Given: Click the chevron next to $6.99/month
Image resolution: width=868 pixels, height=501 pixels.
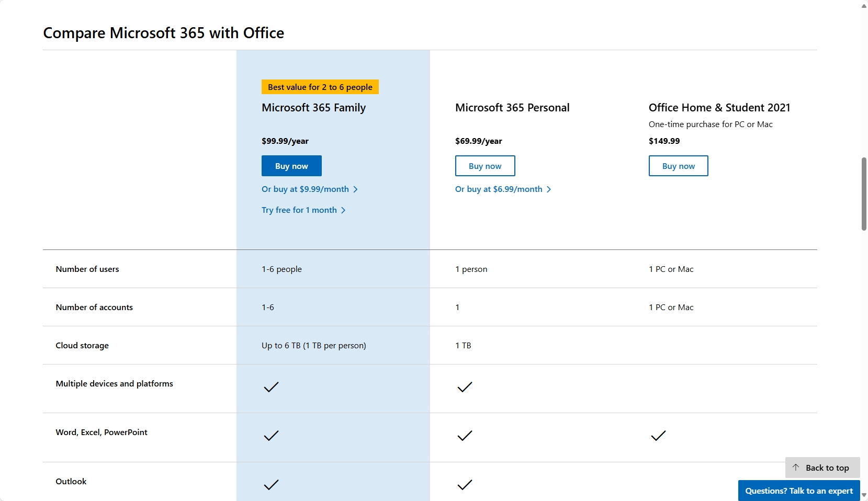Looking at the screenshot, I should [x=549, y=189].
